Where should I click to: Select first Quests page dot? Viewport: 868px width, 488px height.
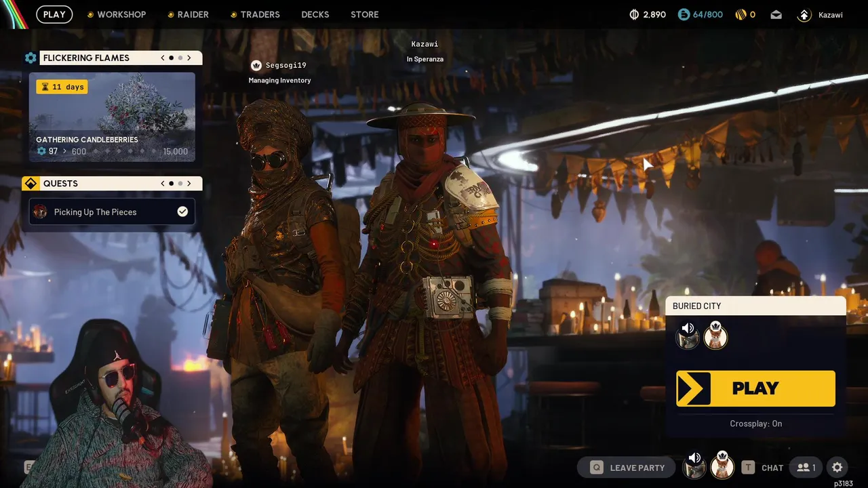click(171, 184)
